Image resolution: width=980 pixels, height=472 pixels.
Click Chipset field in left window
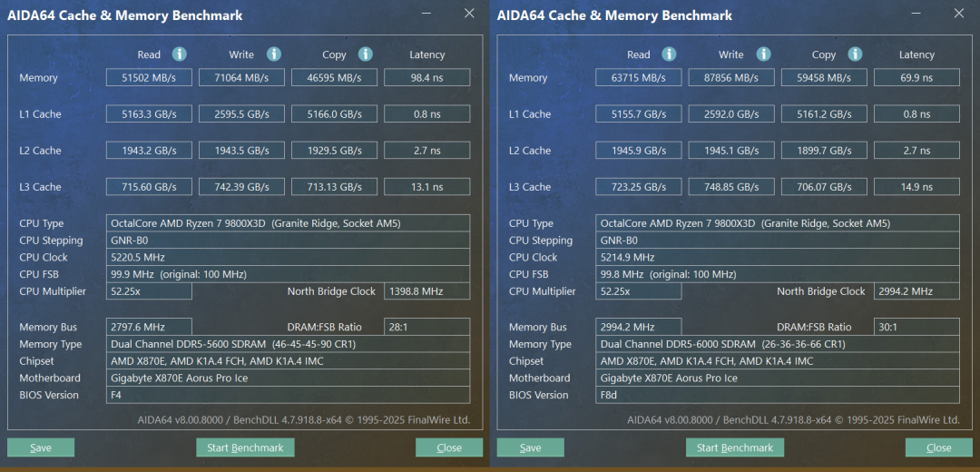[289, 360]
